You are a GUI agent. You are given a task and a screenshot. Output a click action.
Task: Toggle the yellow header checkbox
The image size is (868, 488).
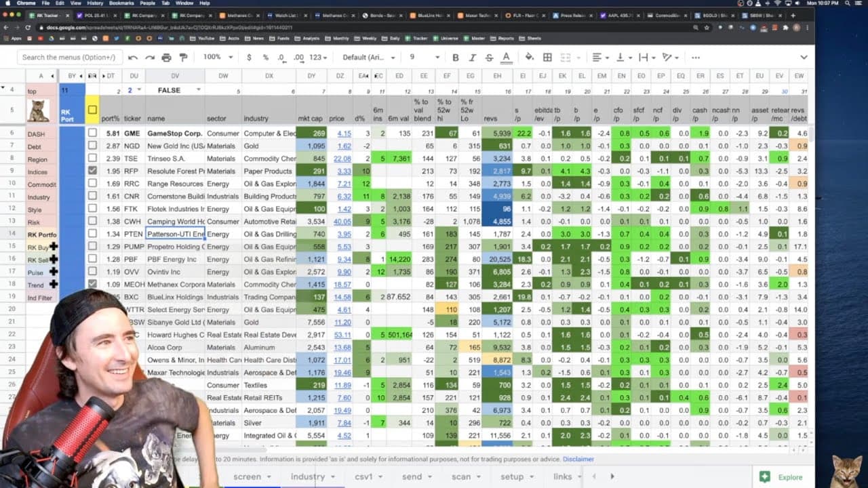pyautogui.click(x=92, y=110)
